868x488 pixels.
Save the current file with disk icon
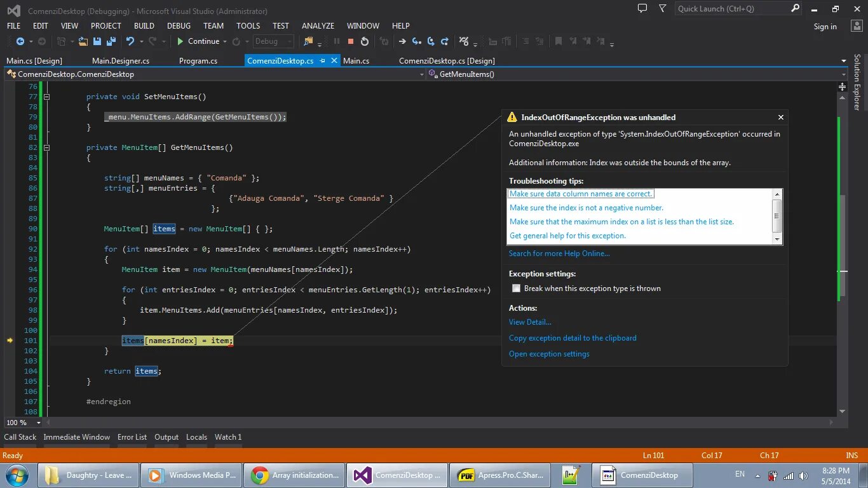coord(97,41)
